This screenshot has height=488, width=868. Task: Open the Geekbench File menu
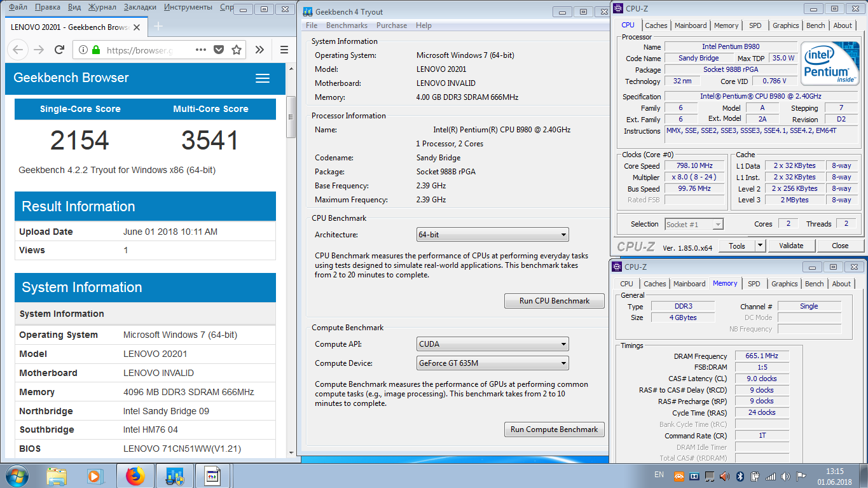312,25
